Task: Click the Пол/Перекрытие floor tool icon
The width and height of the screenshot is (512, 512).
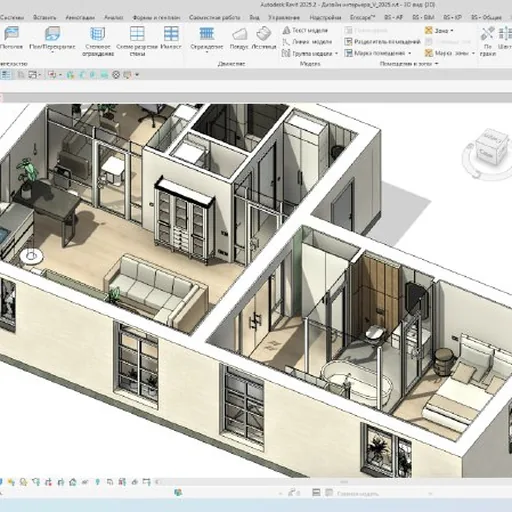Action: click(52, 34)
